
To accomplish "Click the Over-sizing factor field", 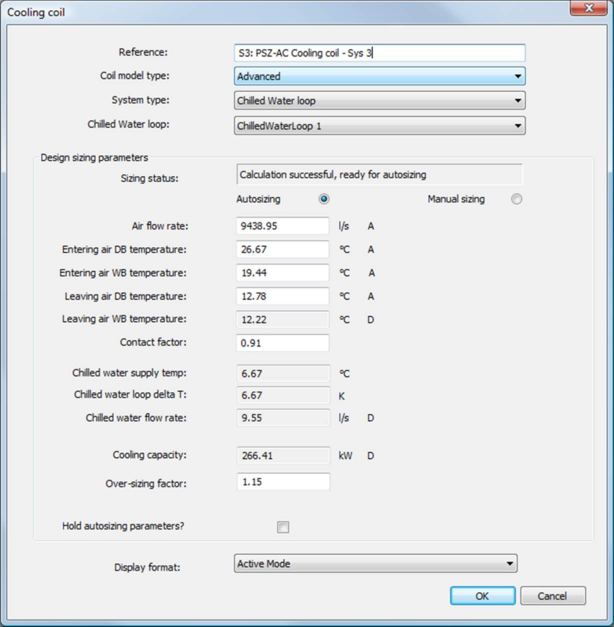I will (283, 483).
